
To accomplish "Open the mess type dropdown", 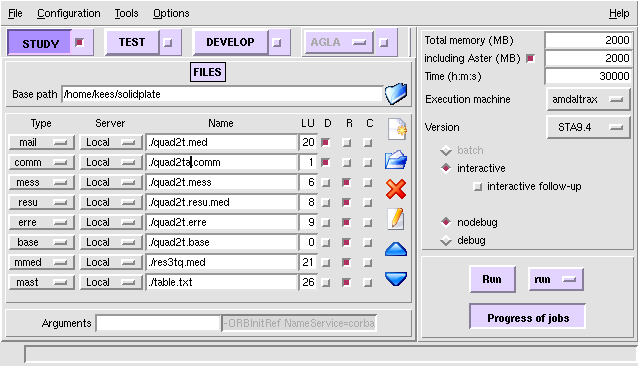I will 42,182.
